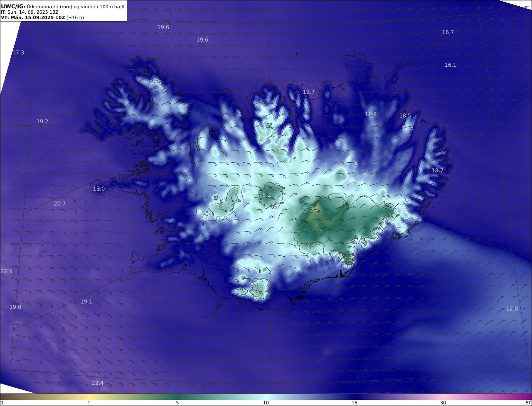Click the 'IT: Sun. 14. 09. 2025 18Z' line

pyautogui.click(x=30, y=12)
